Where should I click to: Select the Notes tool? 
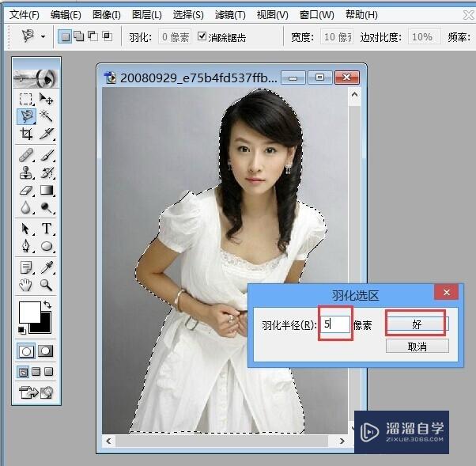tap(26, 267)
